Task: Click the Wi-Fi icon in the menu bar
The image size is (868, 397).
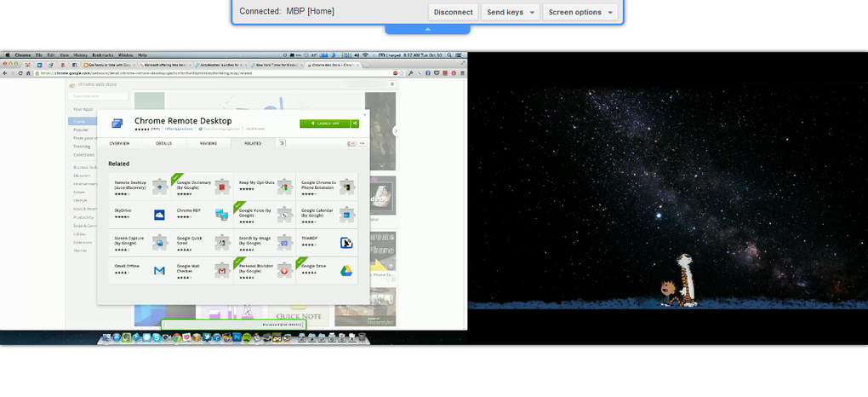Action: [x=365, y=55]
